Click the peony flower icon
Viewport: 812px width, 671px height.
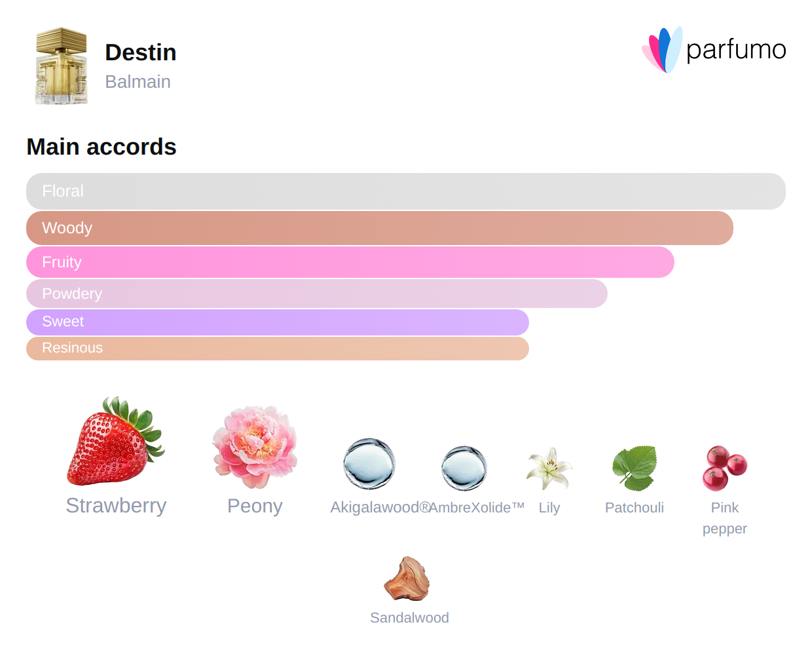[255, 447]
